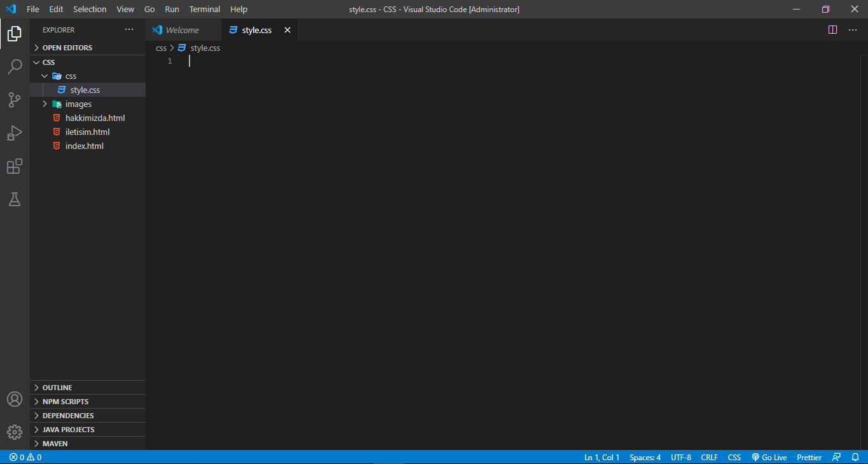Image resolution: width=868 pixels, height=464 pixels.
Task: Click the Accounts icon
Action: (x=15, y=399)
